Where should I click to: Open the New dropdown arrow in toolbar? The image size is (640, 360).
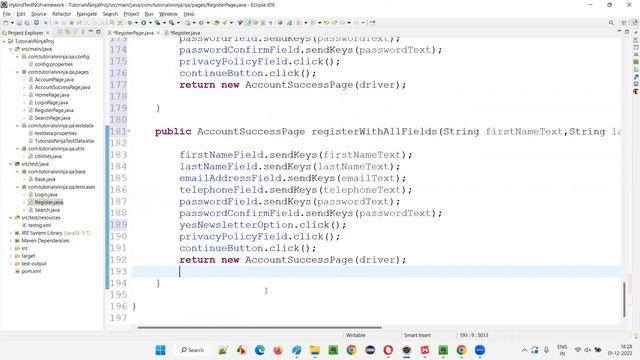tap(12, 23)
